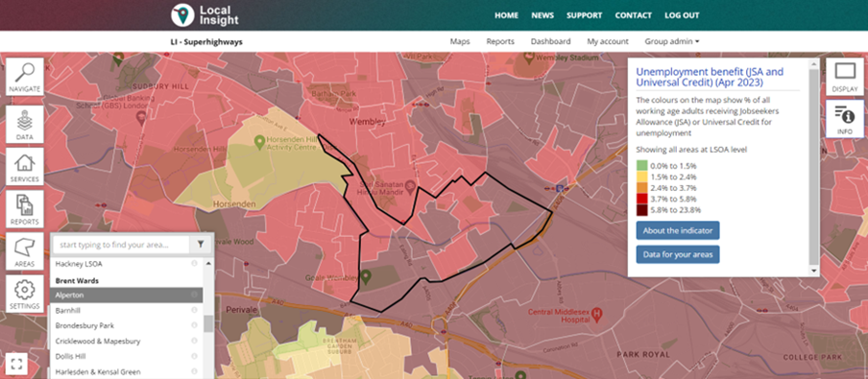Open the area filter funnel icon

[x=200, y=244]
